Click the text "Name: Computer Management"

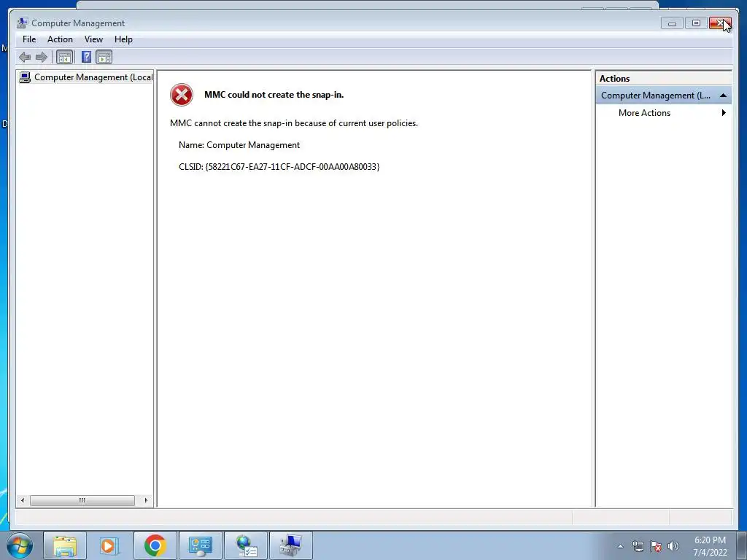(x=239, y=145)
